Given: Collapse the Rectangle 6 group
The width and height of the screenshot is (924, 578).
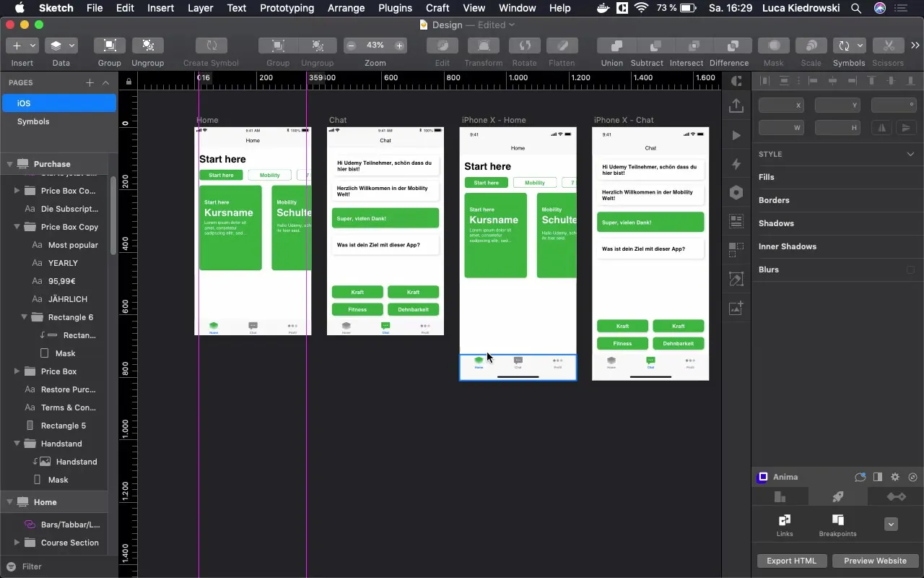Looking at the screenshot, I should pos(24,317).
